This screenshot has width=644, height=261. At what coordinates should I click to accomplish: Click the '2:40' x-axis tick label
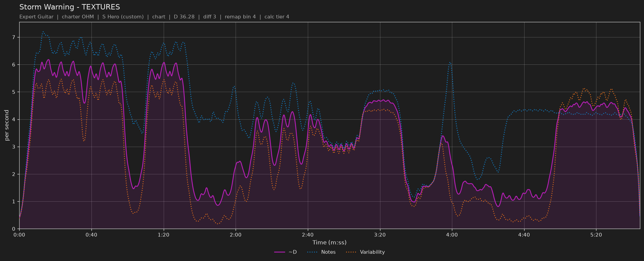point(308,235)
